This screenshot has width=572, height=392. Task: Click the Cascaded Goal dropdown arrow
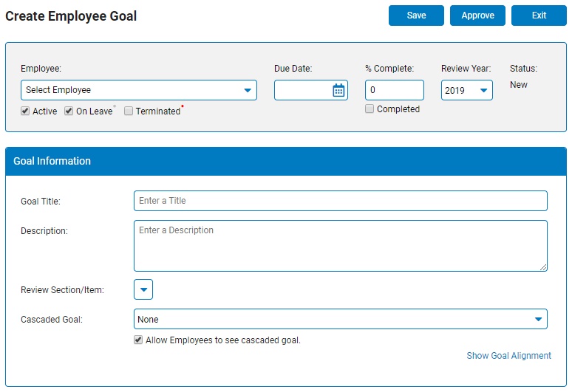point(538,319)
